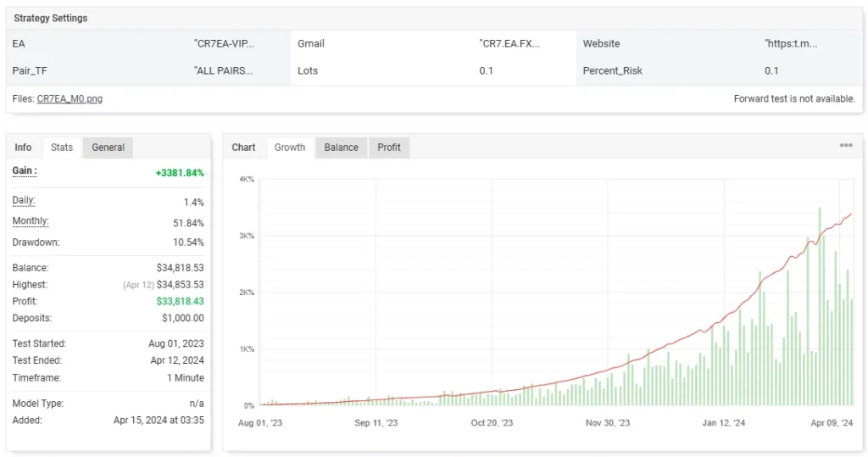The height and width of the screenshot is (457, 868).
Task: Open the Profit chart tab
Action: pyautogui.click(x=389, y=148)
